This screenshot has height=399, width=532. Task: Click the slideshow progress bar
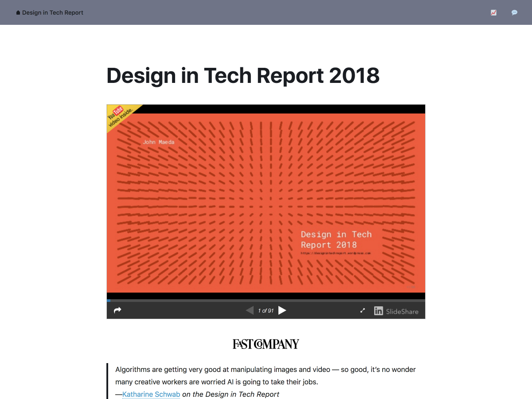tap(266, 301)
